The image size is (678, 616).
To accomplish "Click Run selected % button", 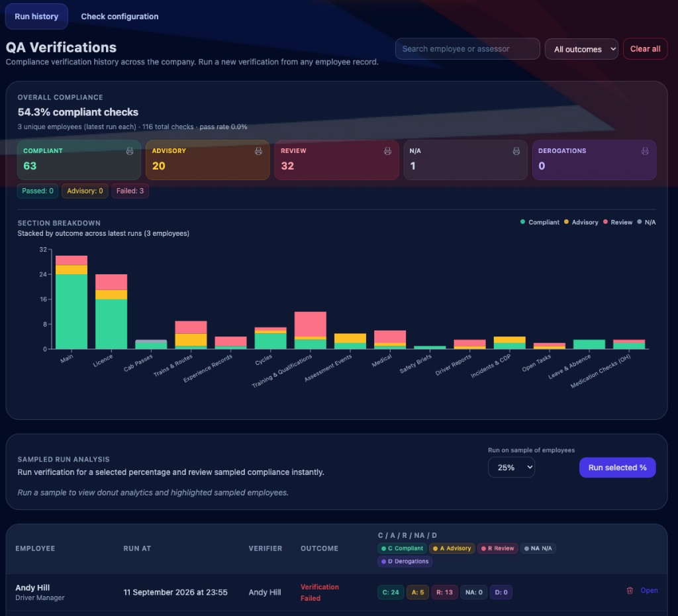I will point(617,468).
